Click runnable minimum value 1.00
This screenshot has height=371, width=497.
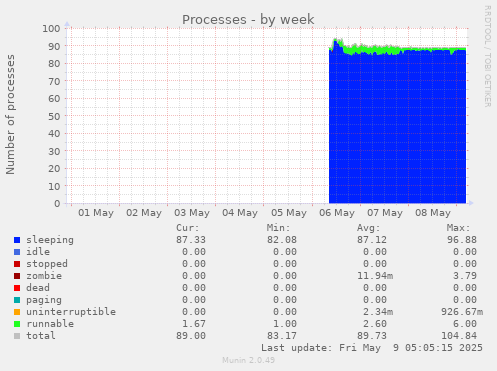[285, 324]
